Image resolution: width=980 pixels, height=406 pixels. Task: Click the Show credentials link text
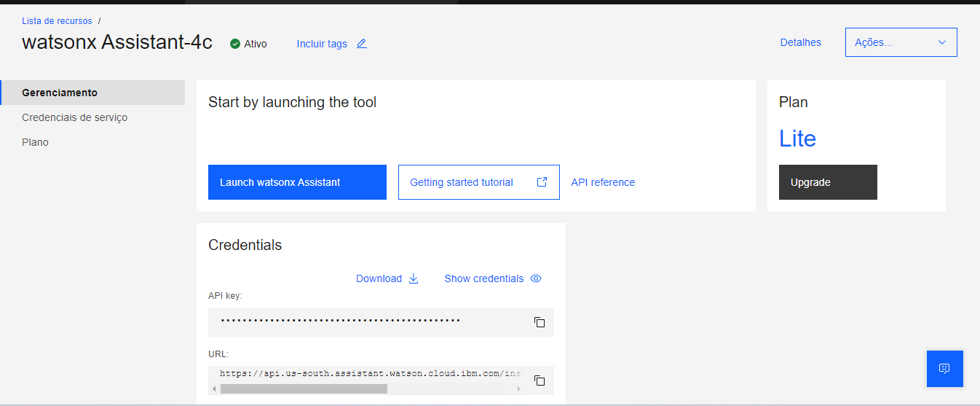[x=484, y=278]
